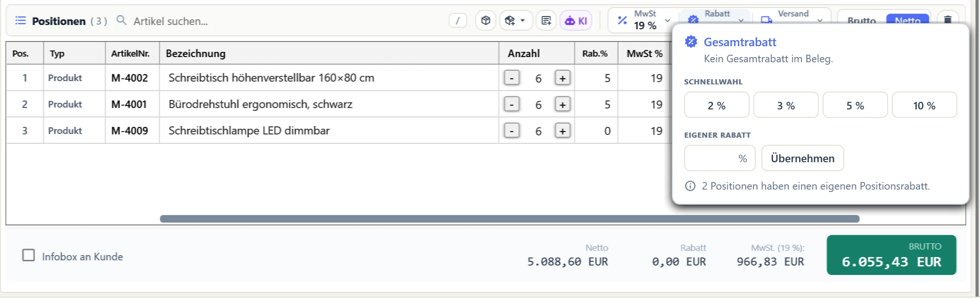
Task: Click 'Schreibtisch höhenverstellbar 160×80 cm' description
Action: coord(271,78)
